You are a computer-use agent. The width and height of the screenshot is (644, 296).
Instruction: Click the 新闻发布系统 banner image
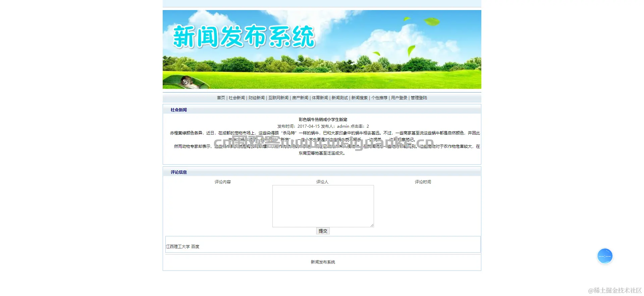tap(322, 49)
